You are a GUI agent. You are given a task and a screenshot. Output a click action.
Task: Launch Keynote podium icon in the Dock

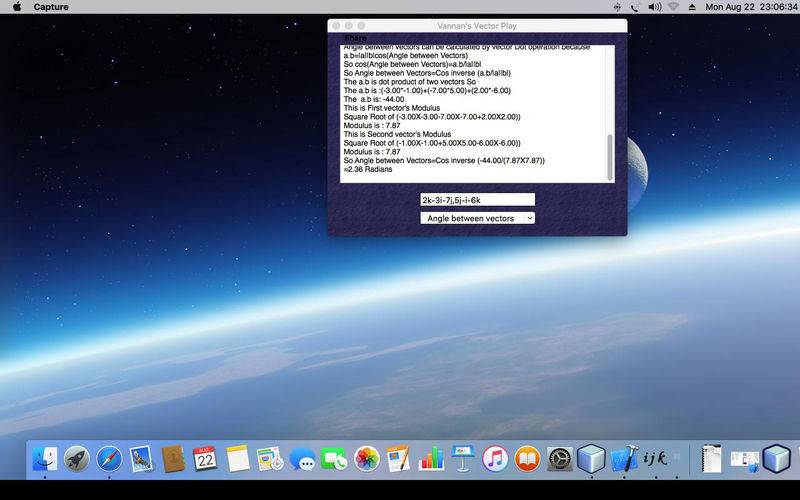[x=463, y=459]
